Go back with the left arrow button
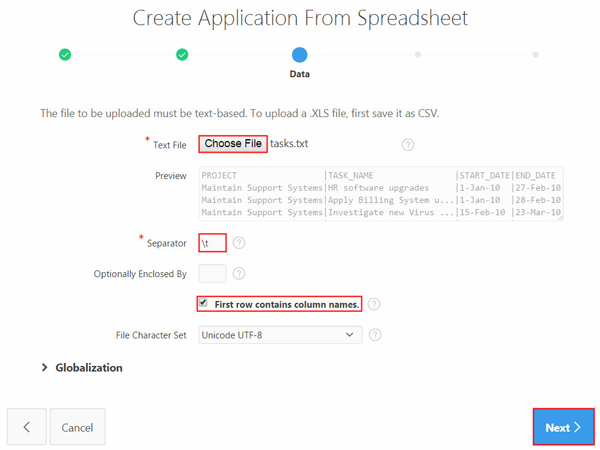This screenshot has width=600, height=450. pos(26,427)
